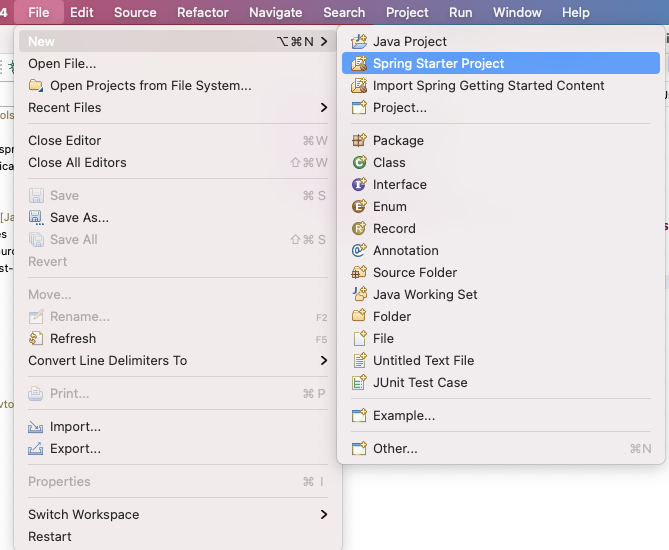669x550 pixels.
Task: Choose Restart from the File menu
Action: tap(177, 536)
